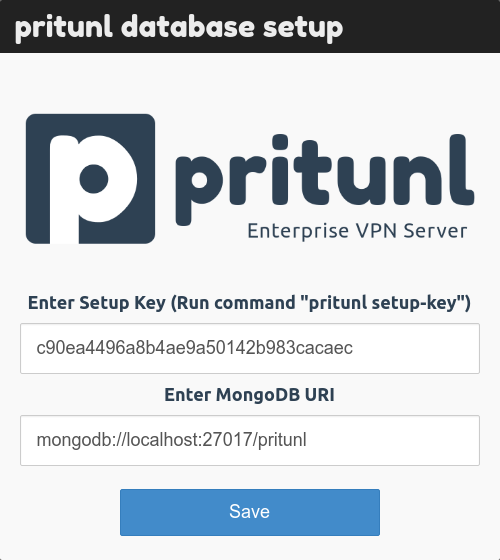Focus the Setup Key input field
500x560 pixels.
coord(250,349)
